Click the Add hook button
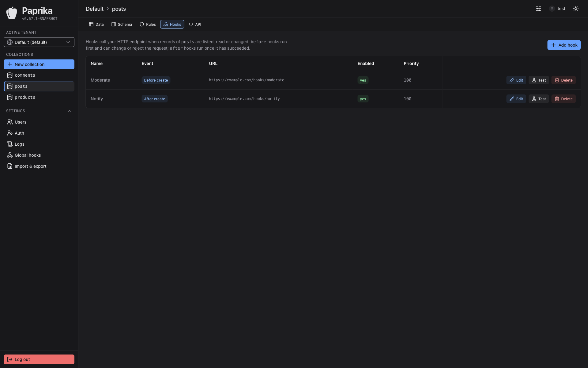 point(564,45)
